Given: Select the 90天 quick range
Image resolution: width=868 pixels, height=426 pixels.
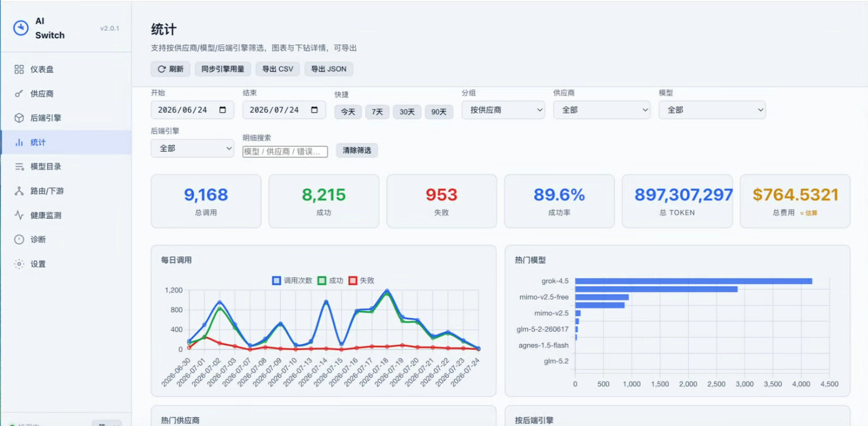Looking at the screenshot, I should pos(439,112).
